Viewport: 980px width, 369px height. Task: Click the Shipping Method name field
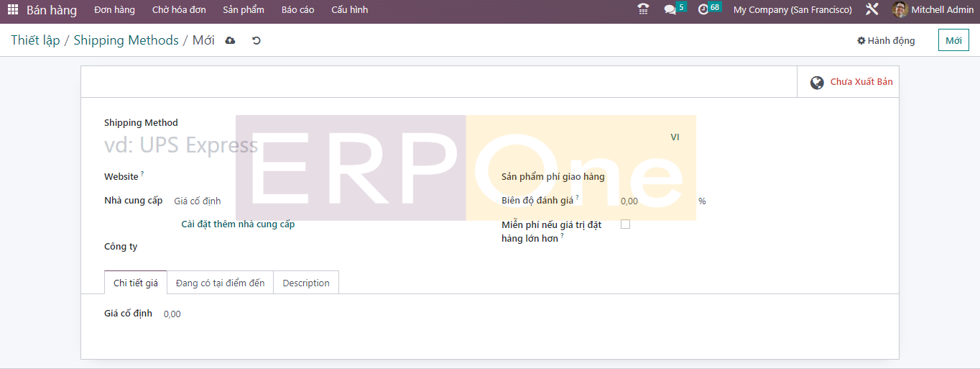coord(287,145)
